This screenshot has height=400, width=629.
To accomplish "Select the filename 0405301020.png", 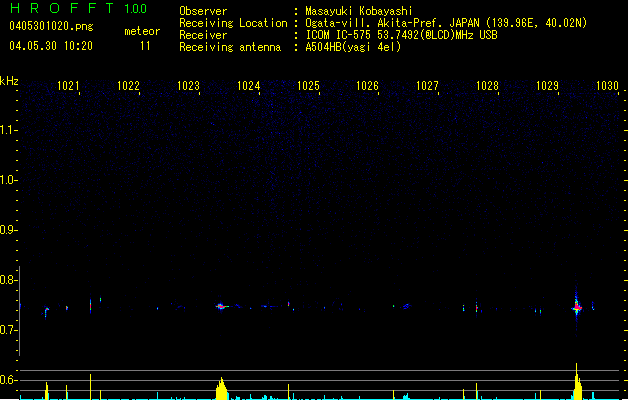I will (51, 26).
